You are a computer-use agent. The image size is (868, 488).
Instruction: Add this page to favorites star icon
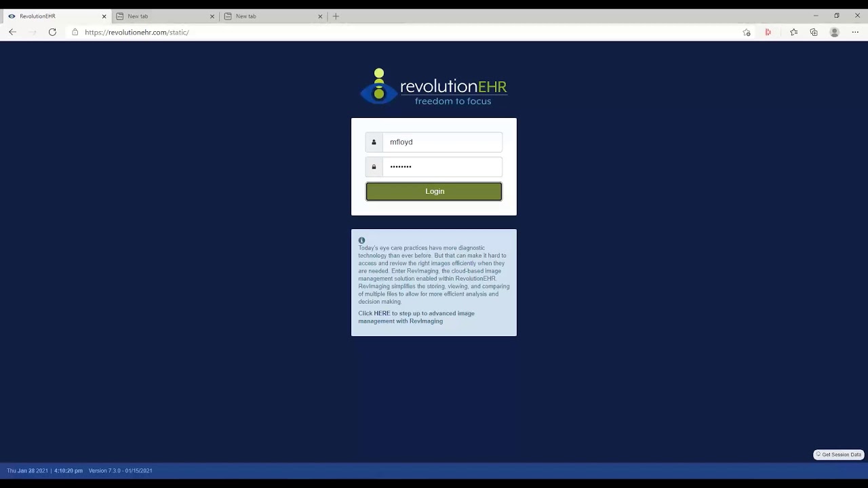pos(747,32)
